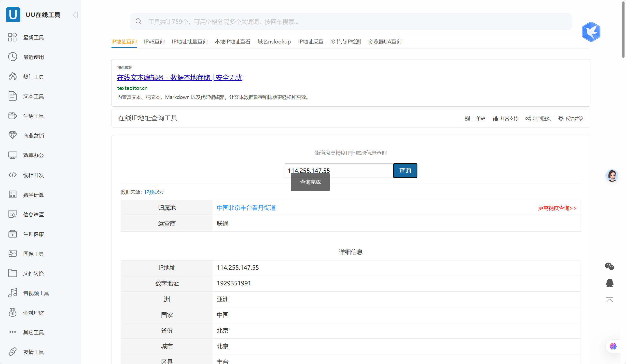The height and width of the screenshot is (364, 626).
Task: Click the QQ penguin icon
Action: pos(609,283)
